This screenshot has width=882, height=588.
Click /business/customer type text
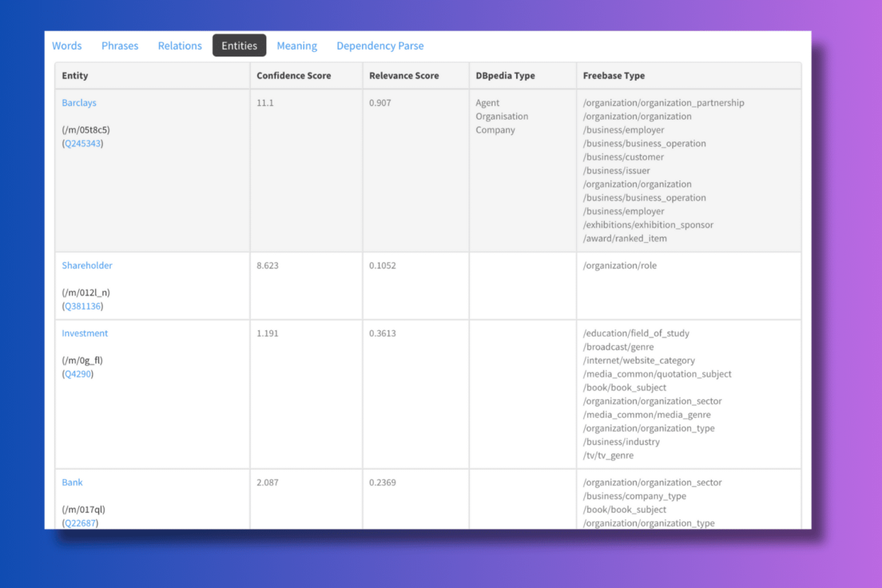624,156
